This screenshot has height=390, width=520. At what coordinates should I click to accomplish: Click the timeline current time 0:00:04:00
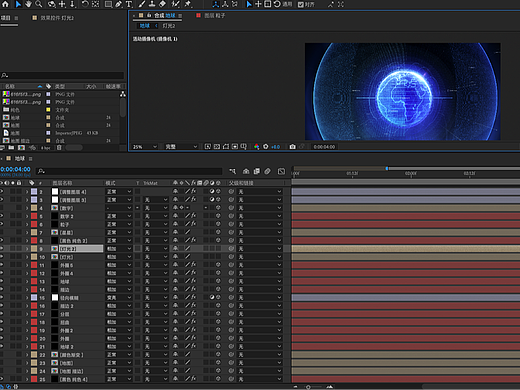tap(15, 169)
